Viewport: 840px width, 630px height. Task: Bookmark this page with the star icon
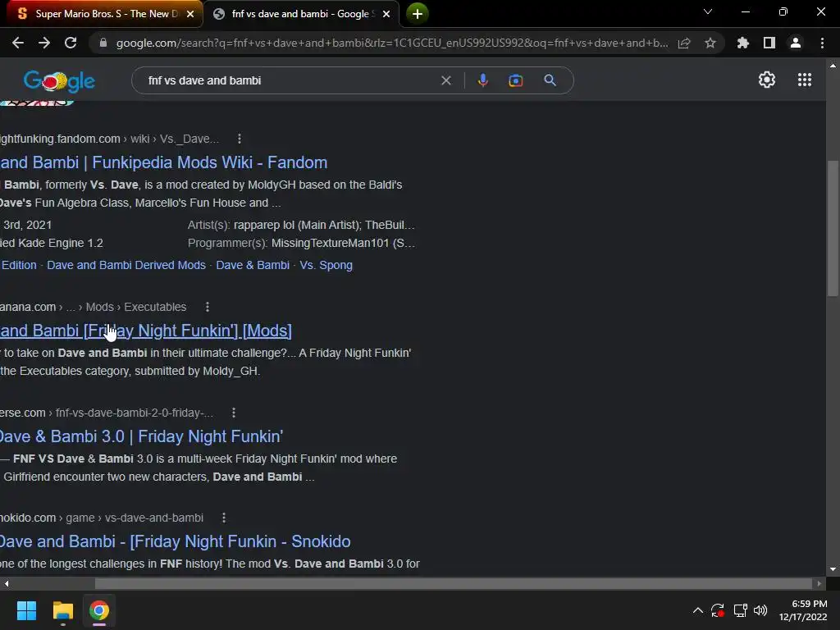tap(710, 43)
